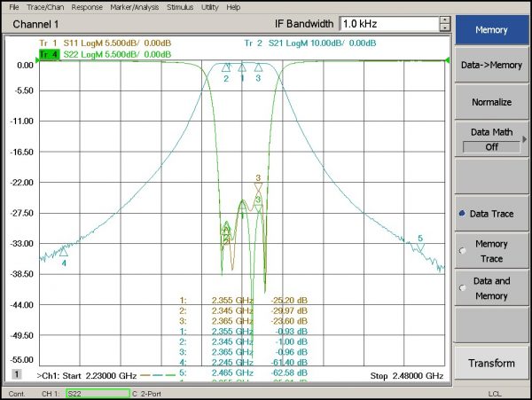Click the 0.00 y-axis scale label
The image size is (532, 400).
tap(25, 65)
